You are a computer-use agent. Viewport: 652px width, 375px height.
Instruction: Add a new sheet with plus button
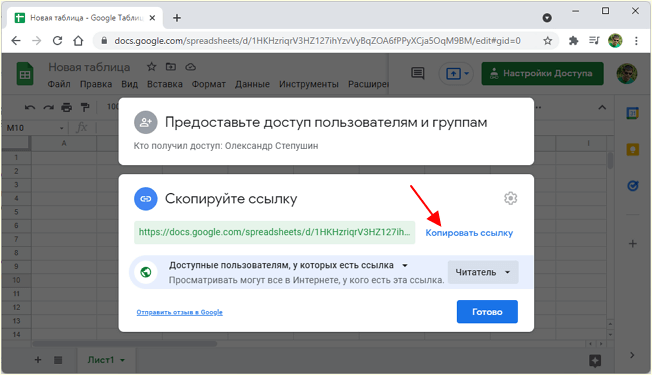pos(38,360)
